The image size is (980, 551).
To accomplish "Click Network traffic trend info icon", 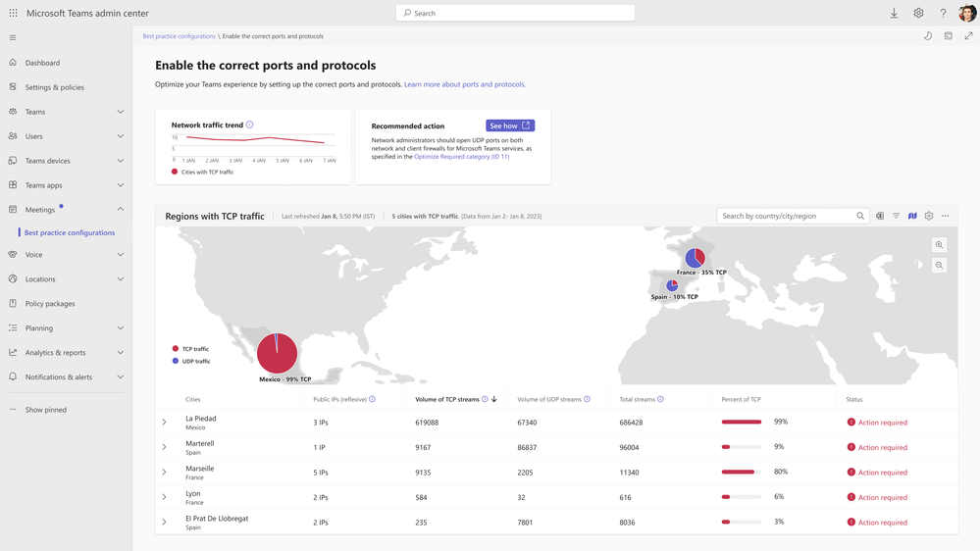I will (249, 125).
